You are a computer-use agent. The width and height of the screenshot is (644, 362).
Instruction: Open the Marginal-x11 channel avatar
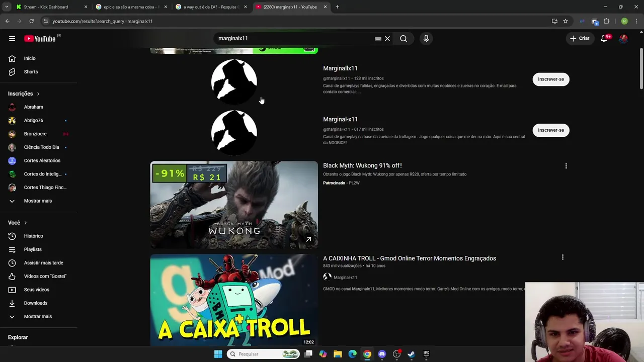(x=234, y=133)
